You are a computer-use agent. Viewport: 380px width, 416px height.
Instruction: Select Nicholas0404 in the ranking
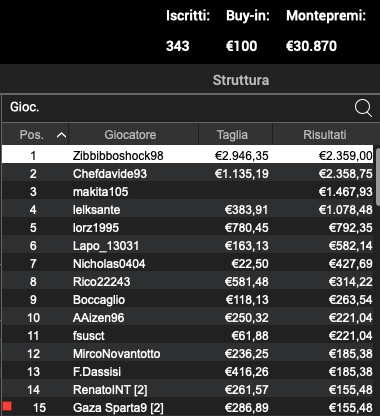(x=188, y=264)
